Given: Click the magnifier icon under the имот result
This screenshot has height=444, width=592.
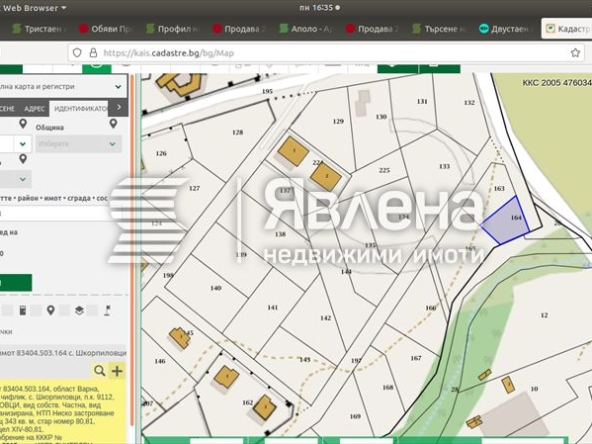Looking at the screenshot, I should tap(100, 371).
